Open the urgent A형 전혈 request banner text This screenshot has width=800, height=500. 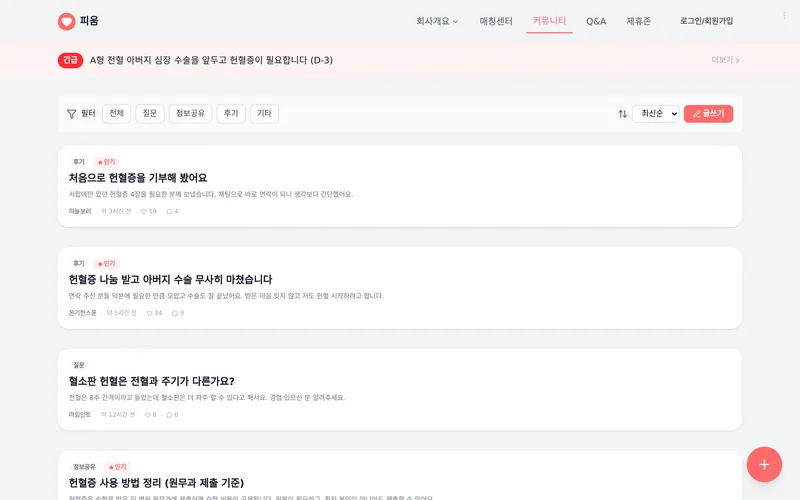pyautogui.click(x=211, y=60)
